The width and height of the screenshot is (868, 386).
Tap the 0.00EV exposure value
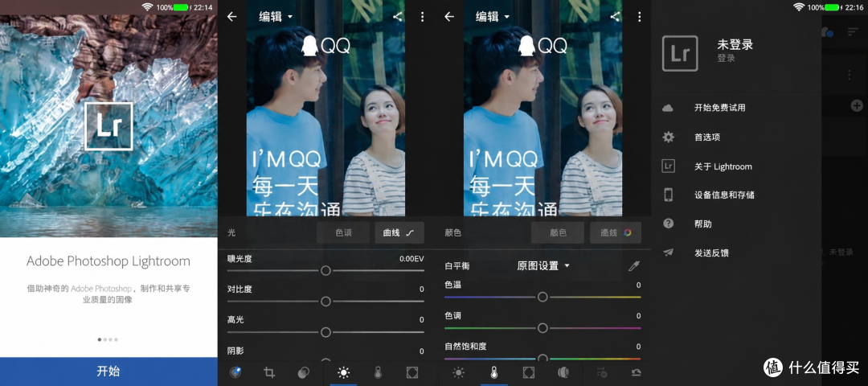[411, 259]
